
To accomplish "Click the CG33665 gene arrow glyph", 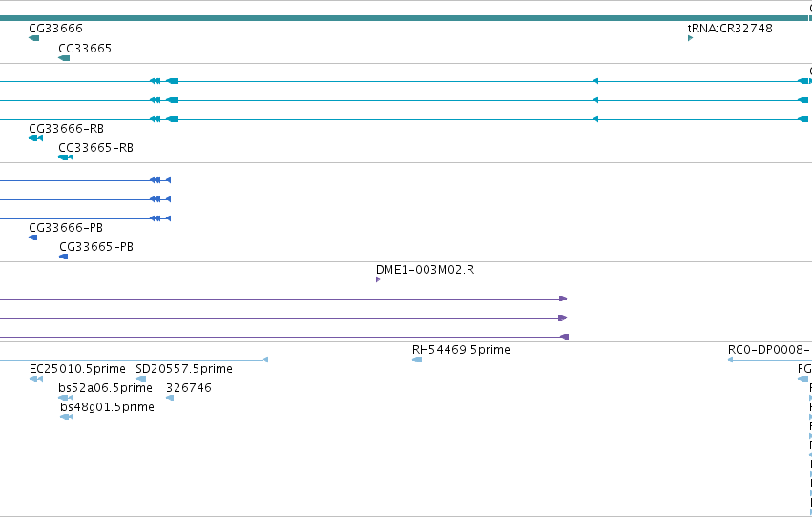I will coord(64,58).
